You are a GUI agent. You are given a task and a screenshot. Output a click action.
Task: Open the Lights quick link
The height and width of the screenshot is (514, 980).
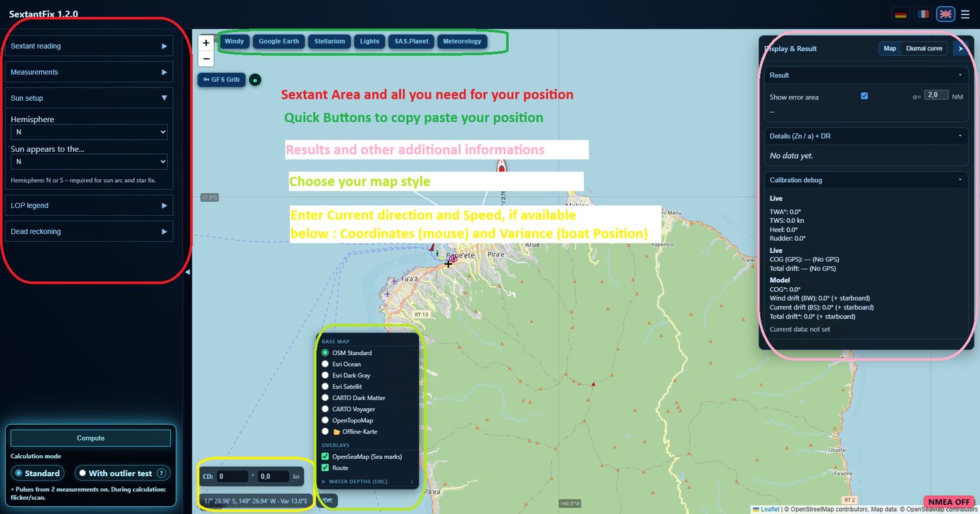click(x=370, y=41)
